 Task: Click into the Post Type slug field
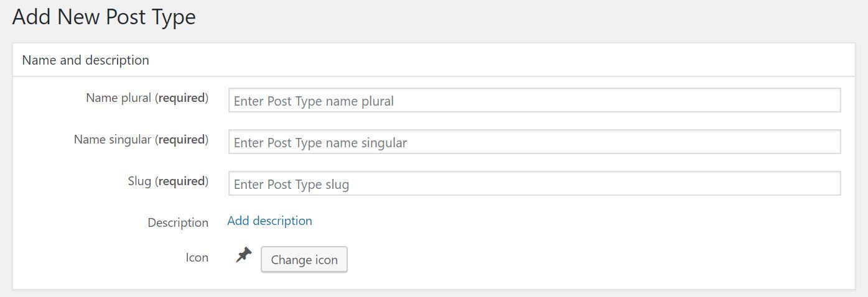pos(534,184)
